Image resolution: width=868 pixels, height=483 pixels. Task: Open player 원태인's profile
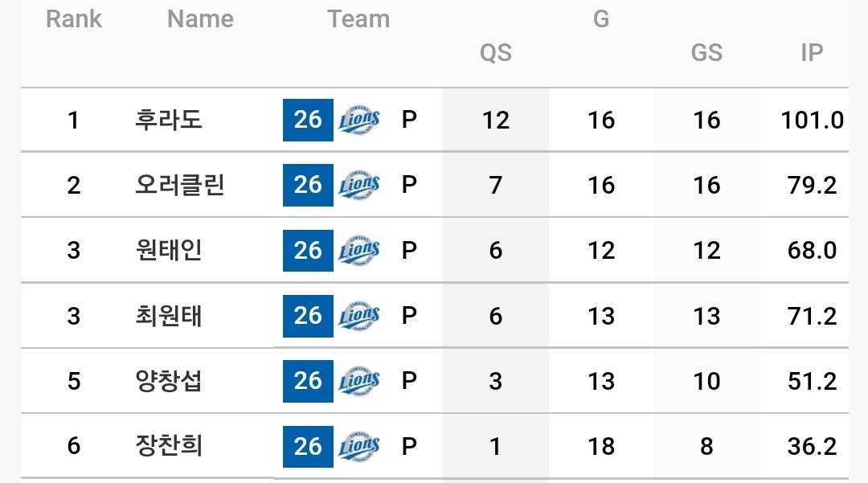(168, 250)
